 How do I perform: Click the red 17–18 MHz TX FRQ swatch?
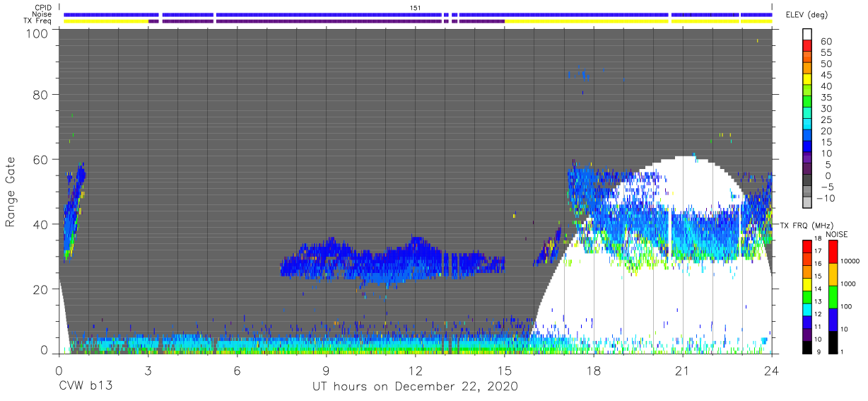pos(809,245)
